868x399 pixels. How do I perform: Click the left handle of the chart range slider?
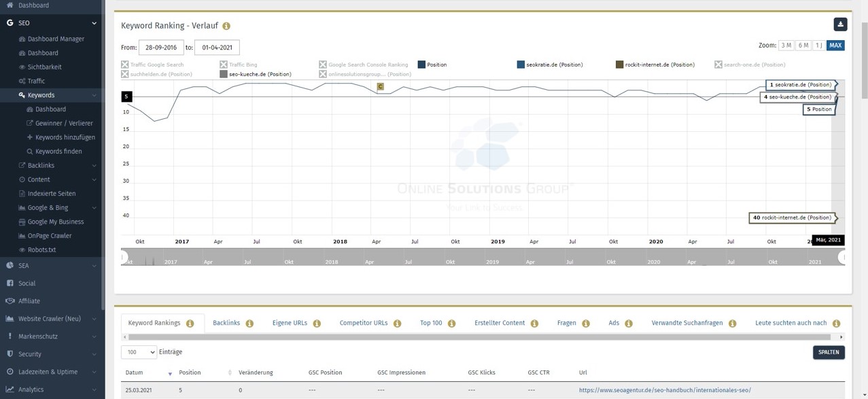[x=124, y=257]
